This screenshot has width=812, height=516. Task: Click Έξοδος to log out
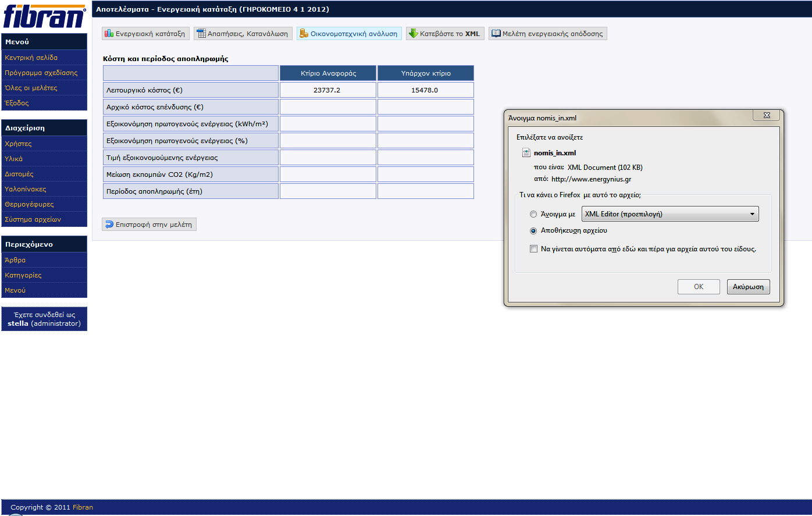[x=17, y=103]
